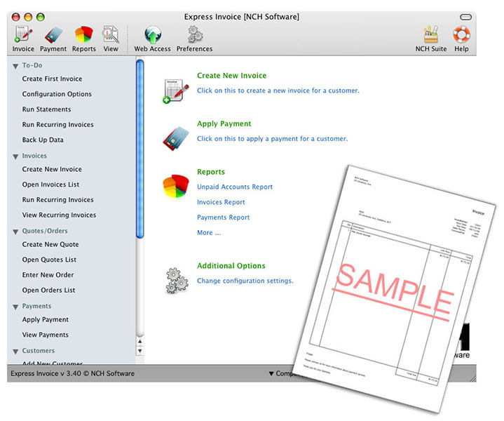Collapse the Quotes/Orders section triangle
Image resolution: width=504 pixels, height=421 pixels.
tap(15, 231)
